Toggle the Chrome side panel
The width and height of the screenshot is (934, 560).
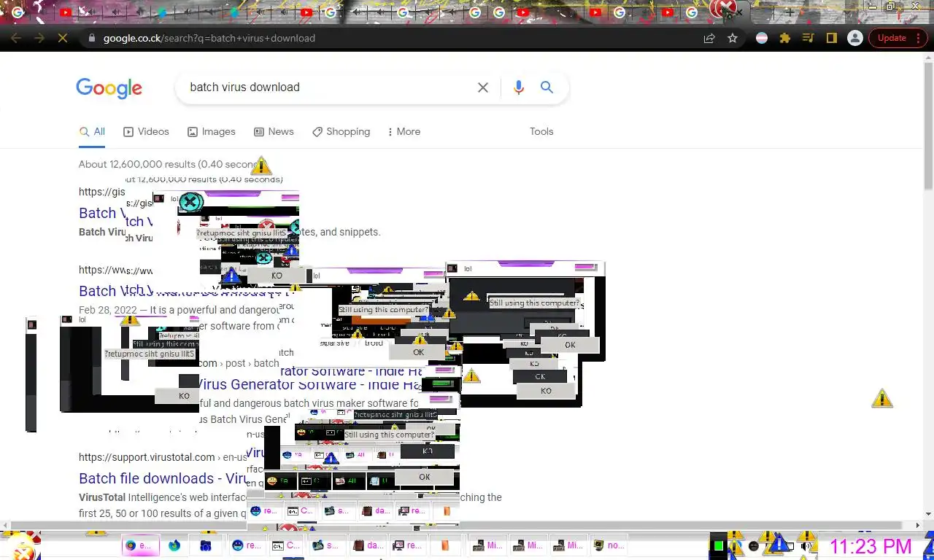[831, 38]
